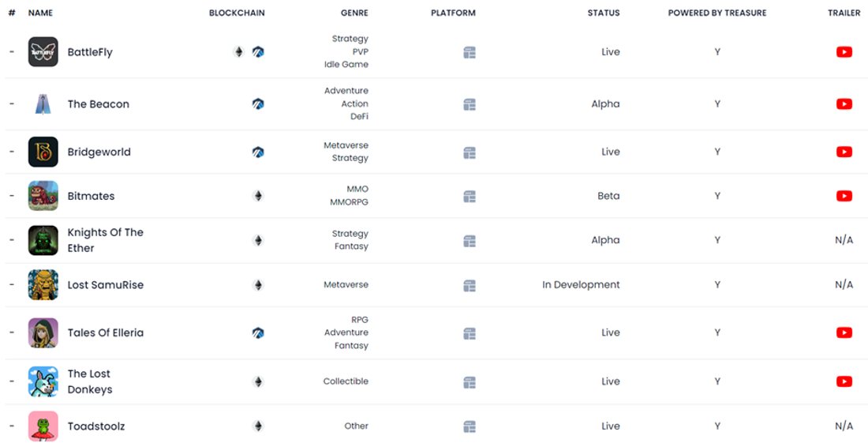Watch The Lost Donkeys trailer
868x447 pixels.
coord(844,381)
